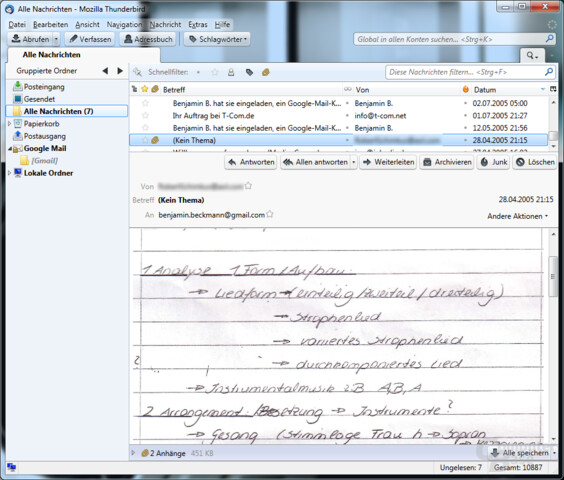Image resolution: width=564 pixels, height=480 pixels.
Task: Sort by junk status flame column
Action: [465, 89]
